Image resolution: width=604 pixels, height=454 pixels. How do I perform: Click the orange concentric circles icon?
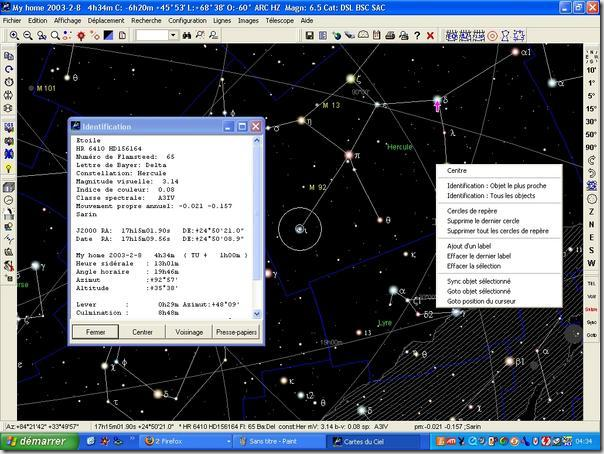click(492, 36)
